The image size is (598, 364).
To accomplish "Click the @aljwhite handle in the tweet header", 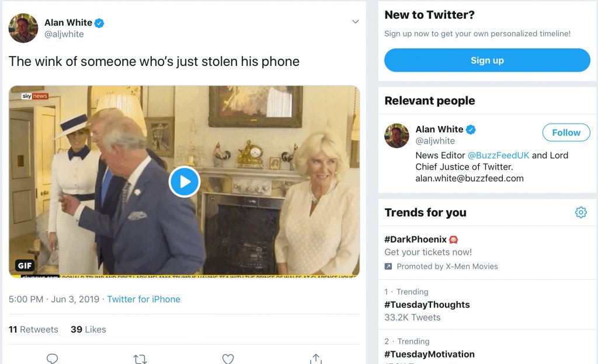I will click(x=64, y=34).
